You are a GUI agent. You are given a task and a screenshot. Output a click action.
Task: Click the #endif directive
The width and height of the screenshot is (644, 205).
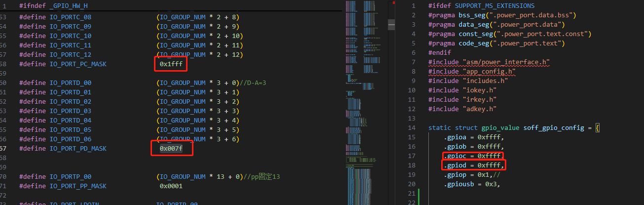click(x=440, y=53)
